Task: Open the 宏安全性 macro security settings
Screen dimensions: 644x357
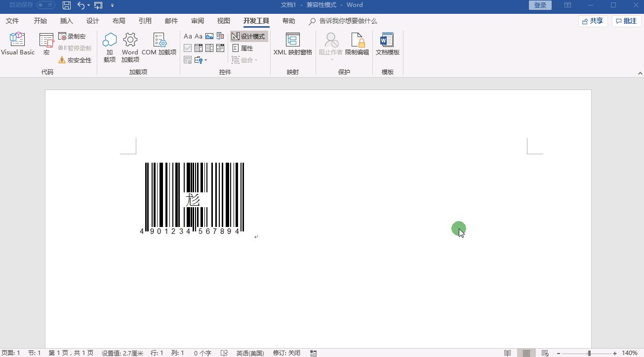Action: click(75, 60)
